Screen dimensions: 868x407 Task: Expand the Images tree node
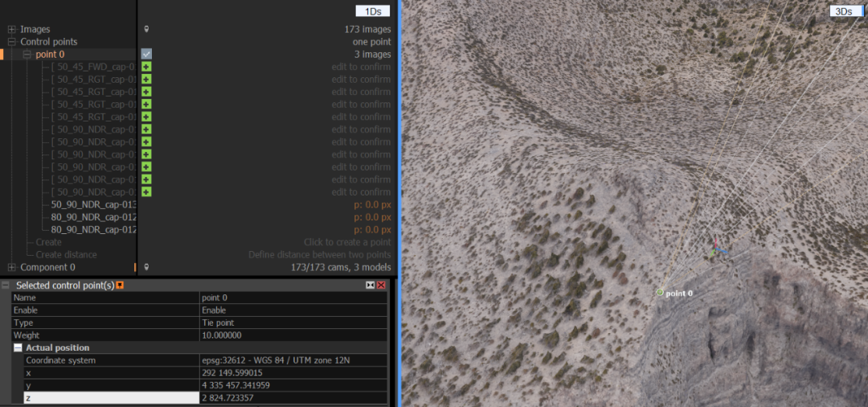point(11,29)
